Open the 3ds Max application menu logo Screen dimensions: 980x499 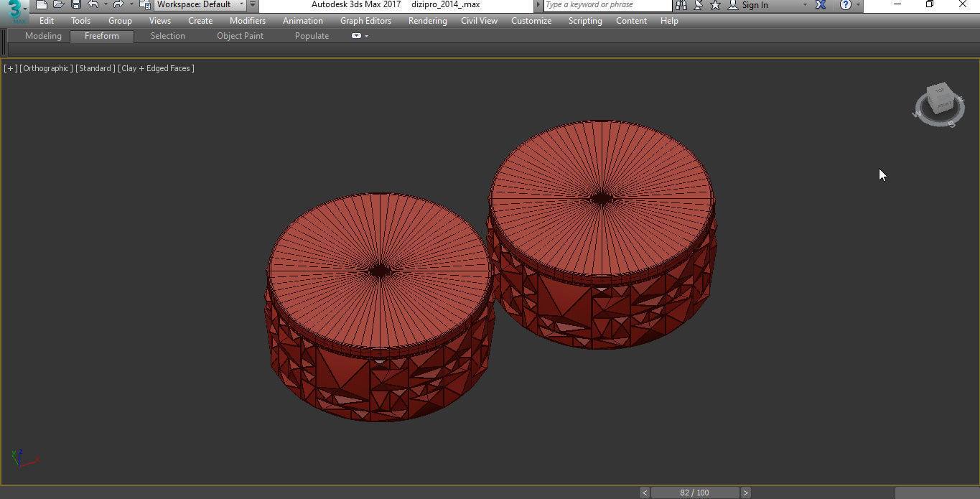point(14,11)
